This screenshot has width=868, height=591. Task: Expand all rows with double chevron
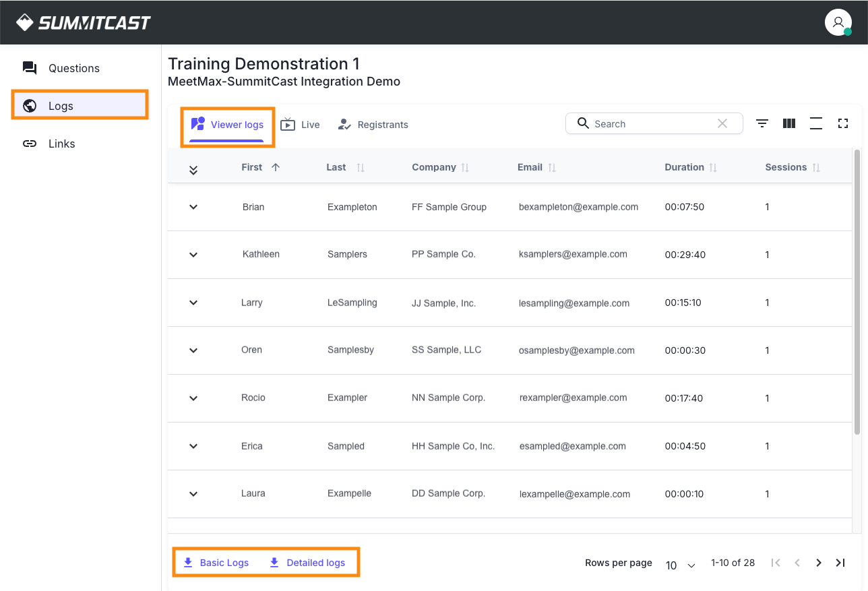(193, 170)
